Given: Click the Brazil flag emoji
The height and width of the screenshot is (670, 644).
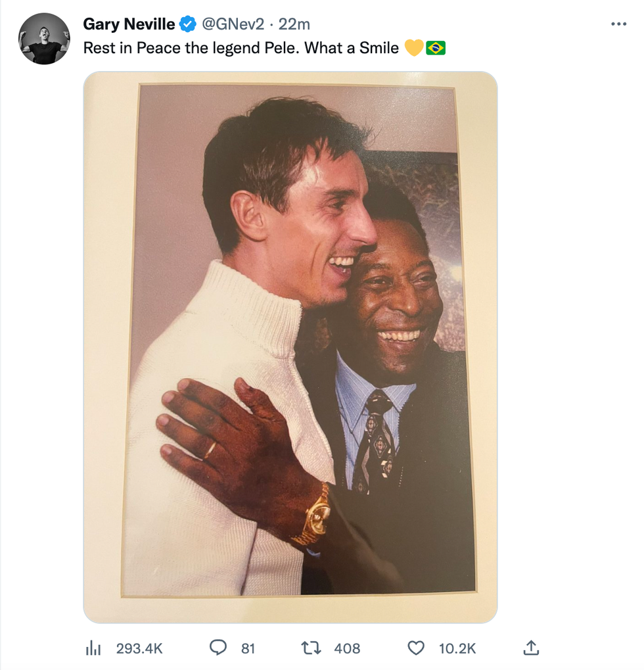Looking at the screenshot, I should (x=436, y=48).
